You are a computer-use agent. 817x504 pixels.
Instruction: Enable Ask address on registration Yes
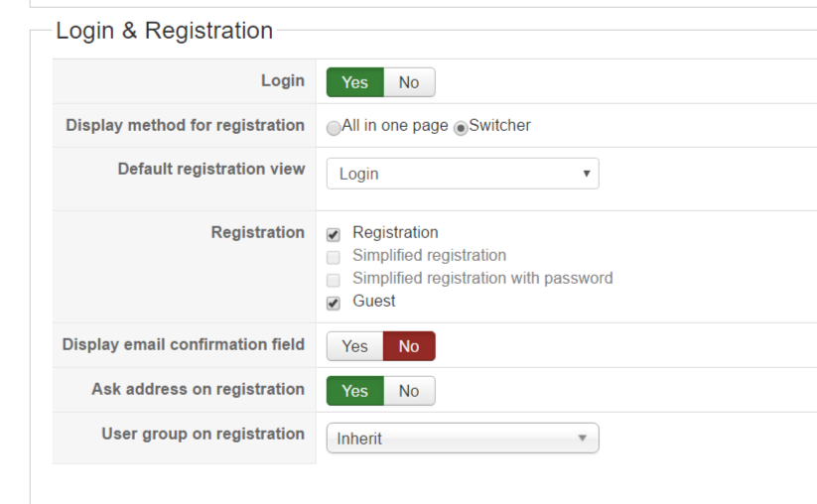354,391
